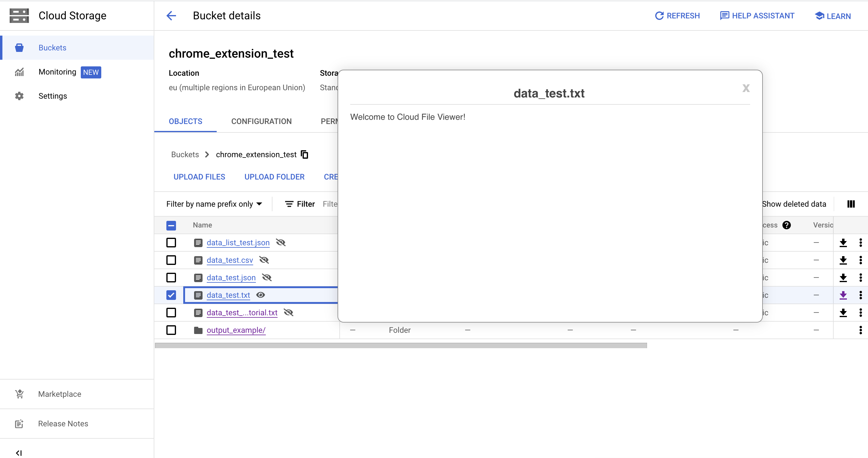Toggle preview eye for data_test.csv
This screenshot has height=458, width=868.
[x=264, y=260]
